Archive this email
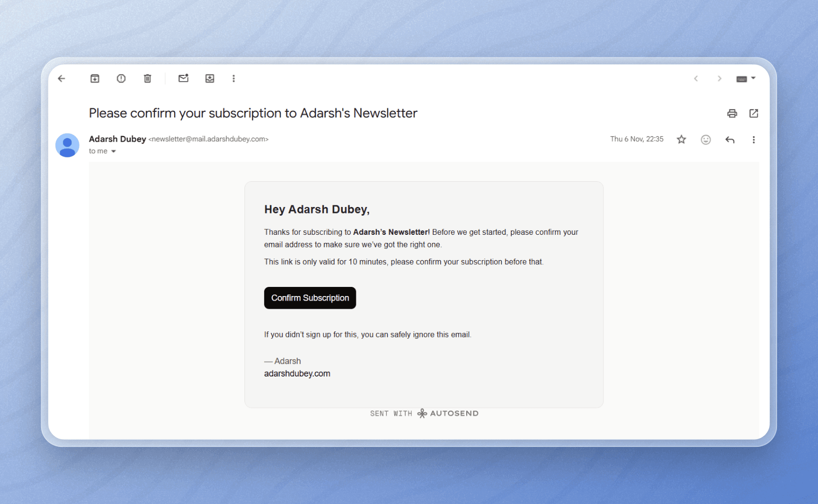The height and width of the screenshot is (504, 818). pos(95,78)
